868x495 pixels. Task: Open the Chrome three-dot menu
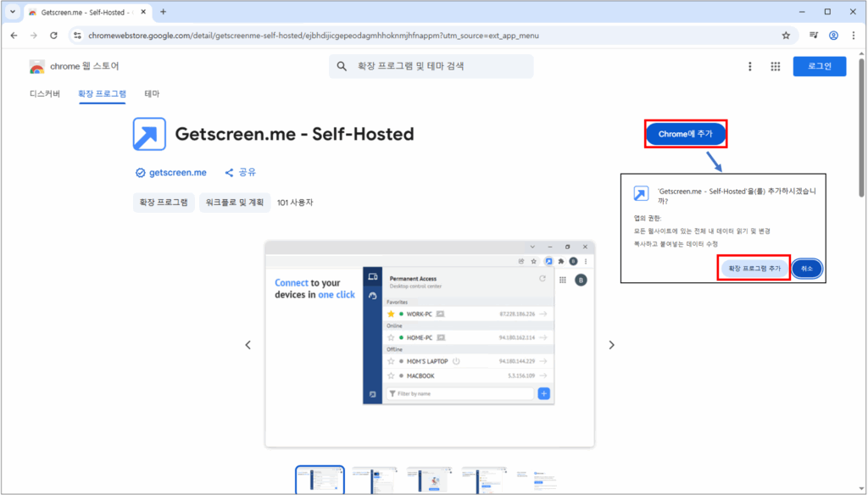pos(853,36)
